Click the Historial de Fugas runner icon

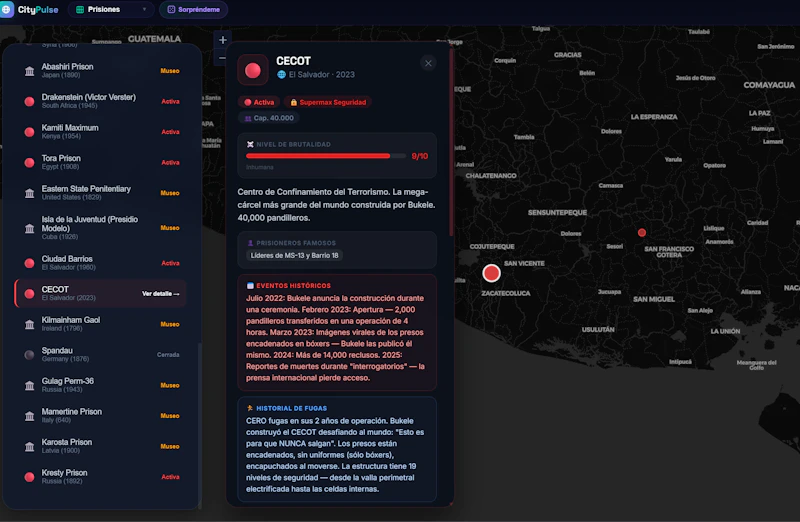click(x=250, y=408)
